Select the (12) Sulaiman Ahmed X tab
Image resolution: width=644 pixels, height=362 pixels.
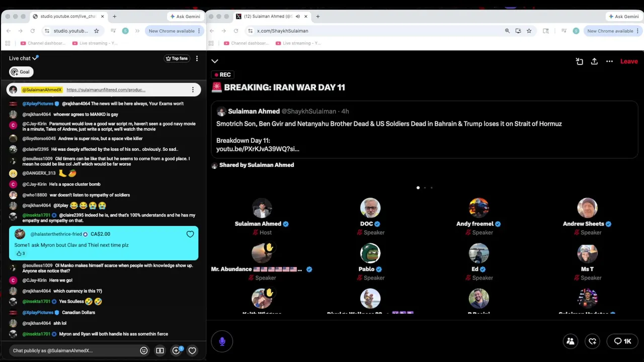point(272,17)
